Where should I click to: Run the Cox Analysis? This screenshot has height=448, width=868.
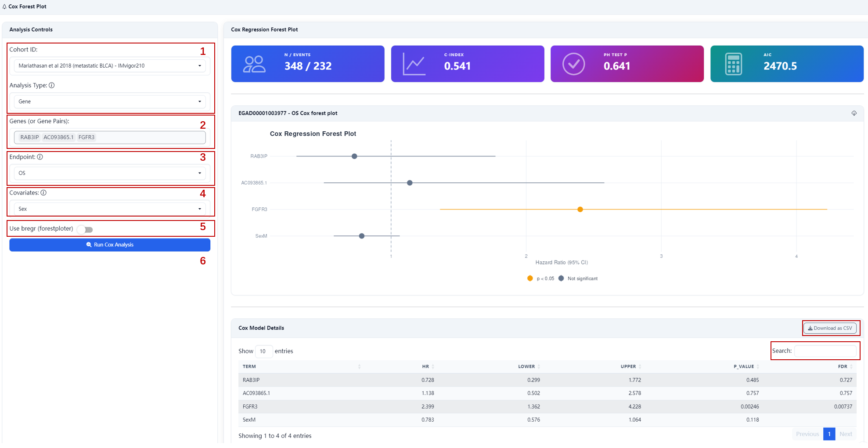click(x=110, y=245)
